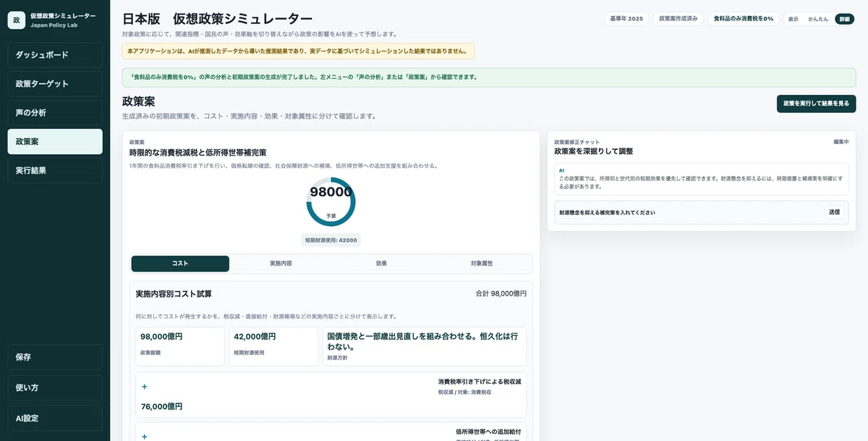Click the 実施内容別コスト試算 heading
The image size is (868, 441).
(174, 294)
